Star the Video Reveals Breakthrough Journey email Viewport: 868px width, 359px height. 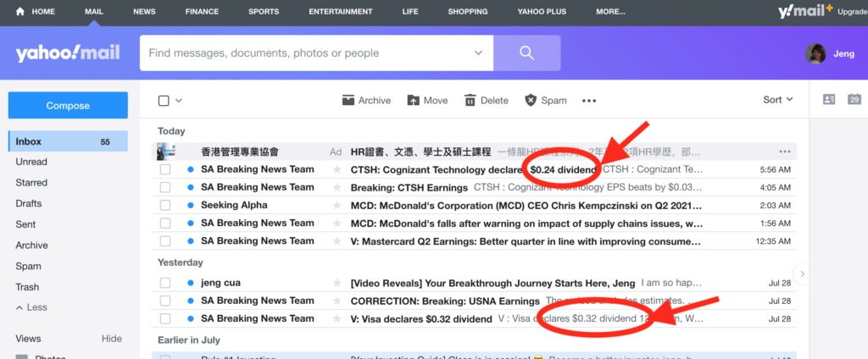coord(337,283)
